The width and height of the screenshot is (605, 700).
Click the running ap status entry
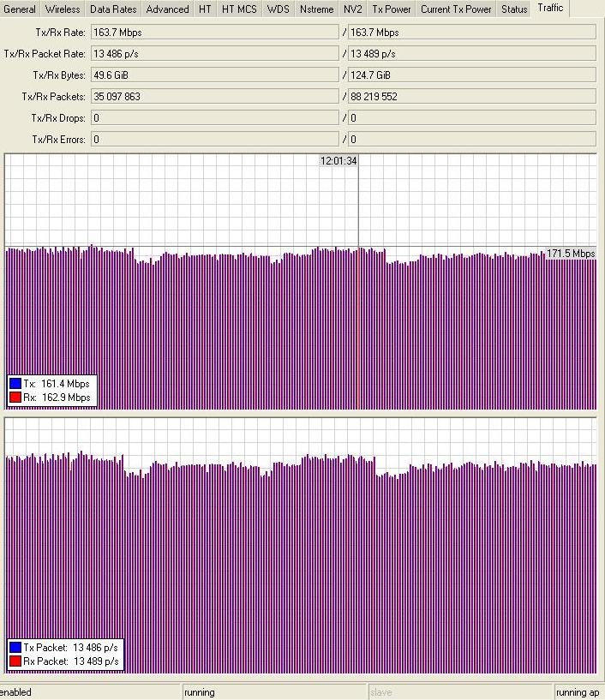pyautogui.click(x=579, y=692)
